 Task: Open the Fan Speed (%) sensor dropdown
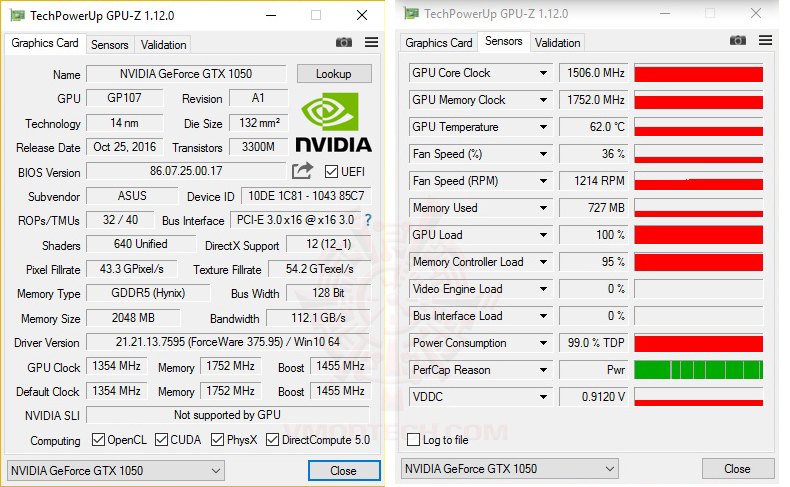point(543,154)
